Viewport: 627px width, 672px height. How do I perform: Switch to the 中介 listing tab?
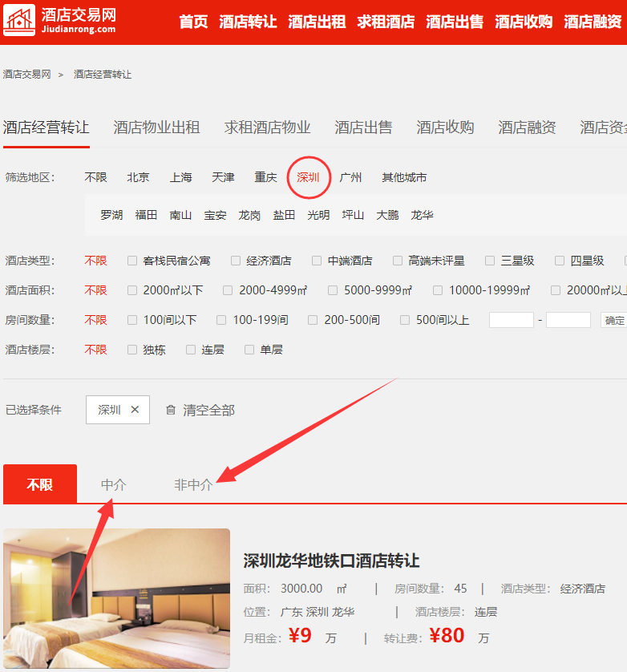114,484
